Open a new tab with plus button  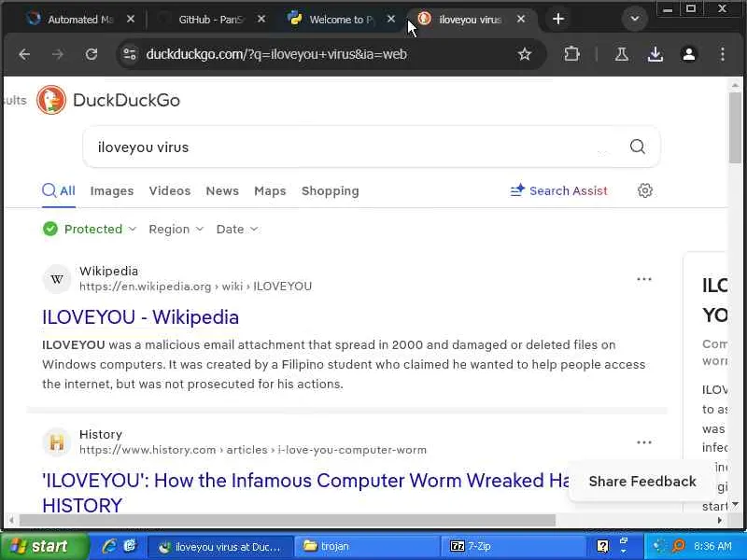[x=558, y=19]
